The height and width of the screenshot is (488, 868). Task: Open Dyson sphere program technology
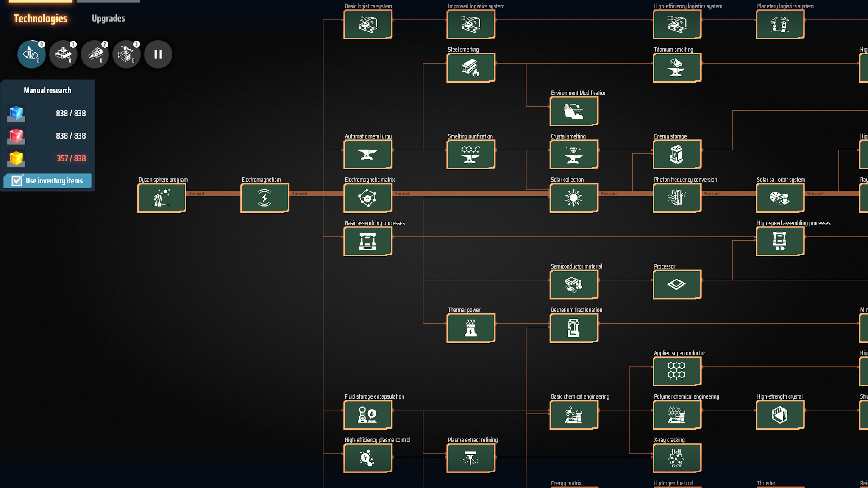coord(162,198)
